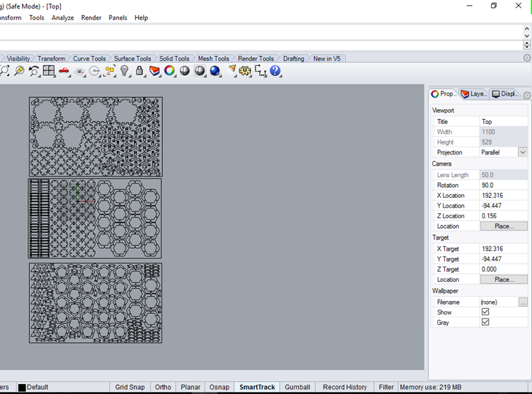The image size is (532, 394).
Task: Open the Analyze menu
Action: 62,18
